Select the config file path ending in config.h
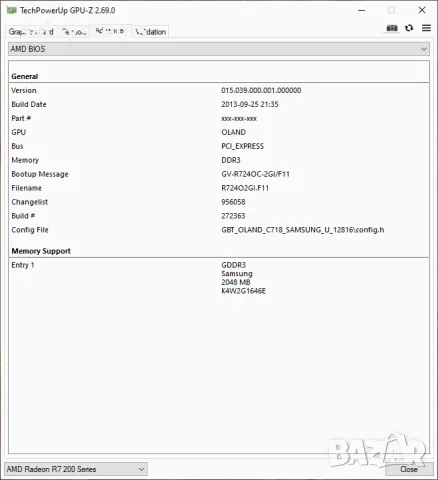Viewport: 438px width, 480px height. coord(303,230)
